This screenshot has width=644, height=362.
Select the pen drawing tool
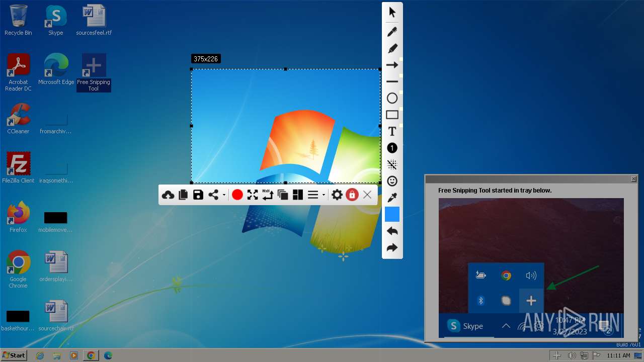(x=392, y=32)
